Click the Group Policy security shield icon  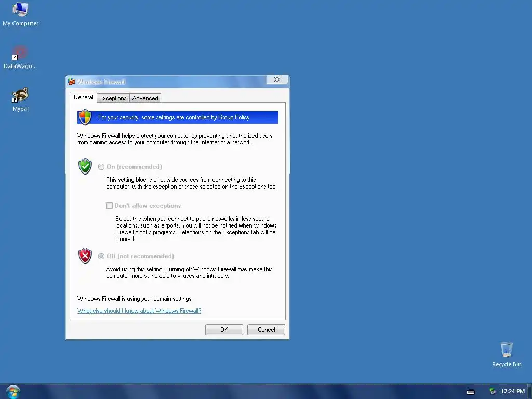click(x=85, y=117)
